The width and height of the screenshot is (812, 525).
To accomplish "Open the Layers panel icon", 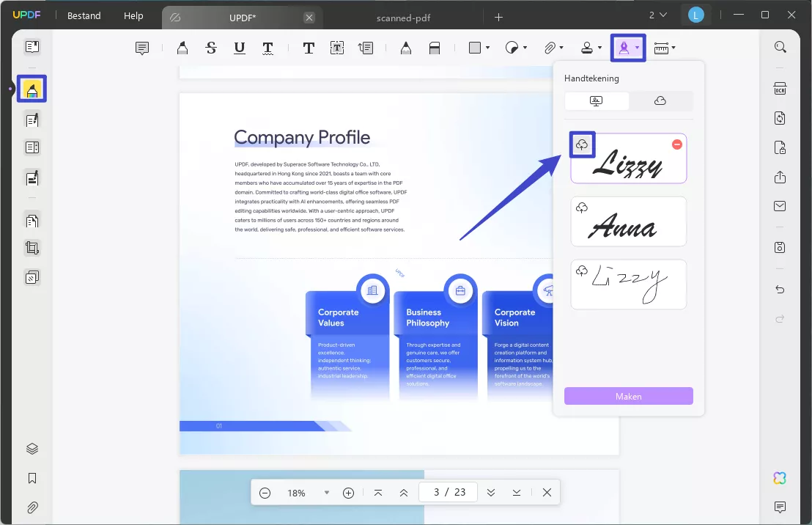I will pyautogui.click(x=32, y=449).
